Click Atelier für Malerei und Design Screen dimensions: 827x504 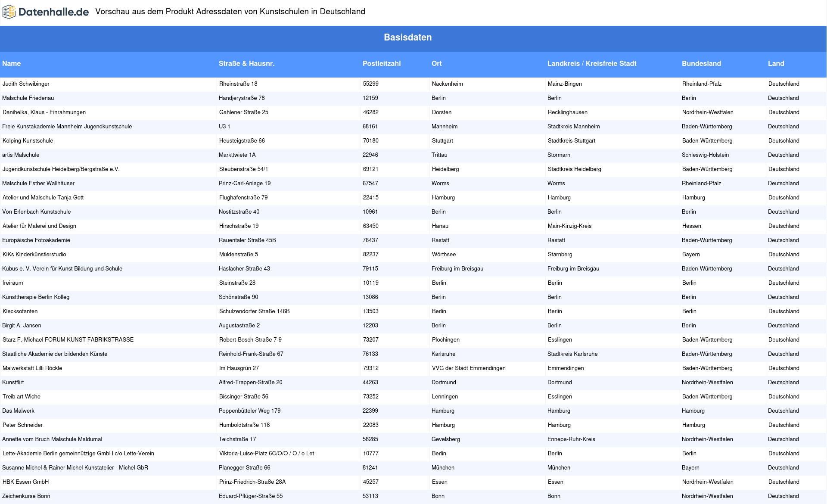tap(40, 226)
